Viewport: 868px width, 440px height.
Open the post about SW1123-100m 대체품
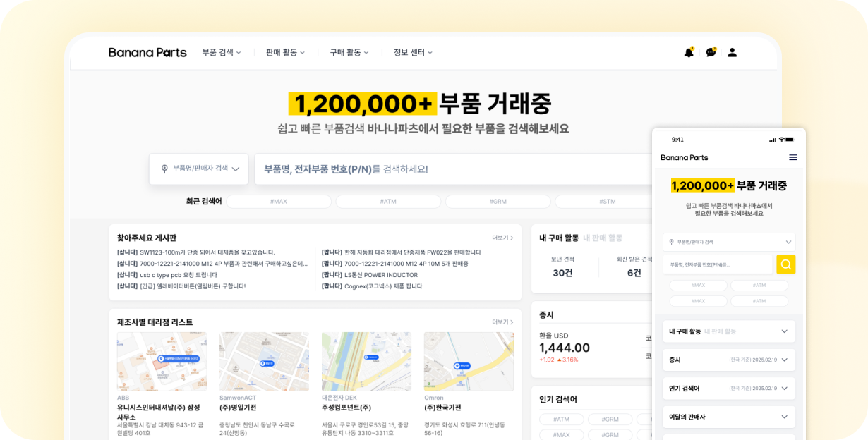[196, 252]
